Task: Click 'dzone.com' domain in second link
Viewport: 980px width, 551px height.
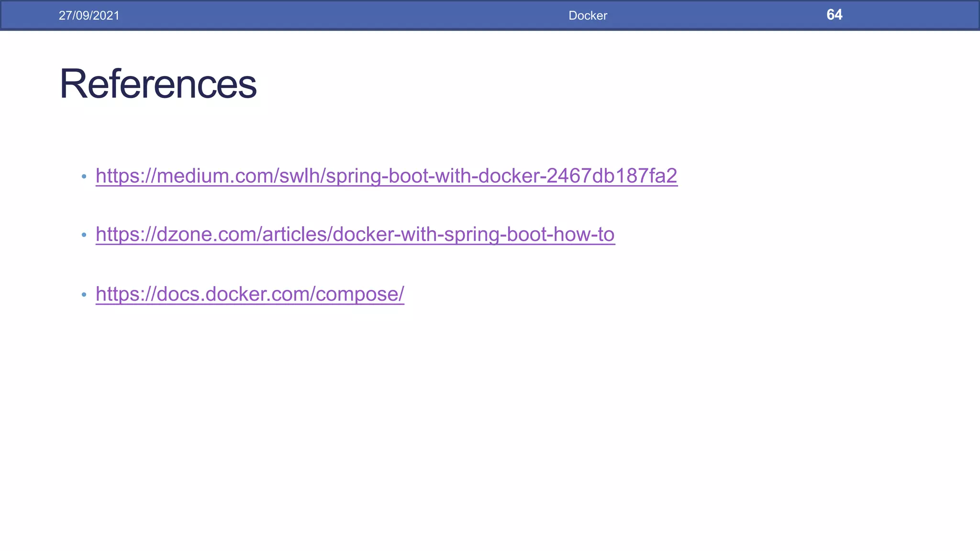Action: click(207, 234)
